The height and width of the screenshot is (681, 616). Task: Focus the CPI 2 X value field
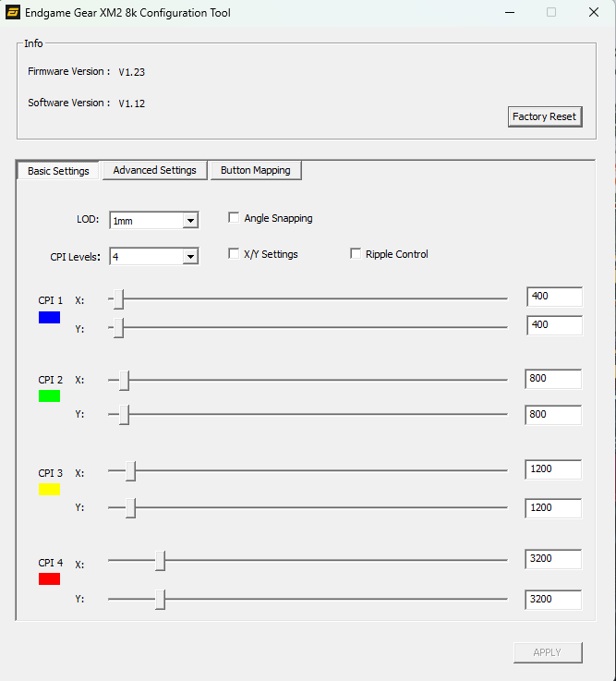coord(553,379)
